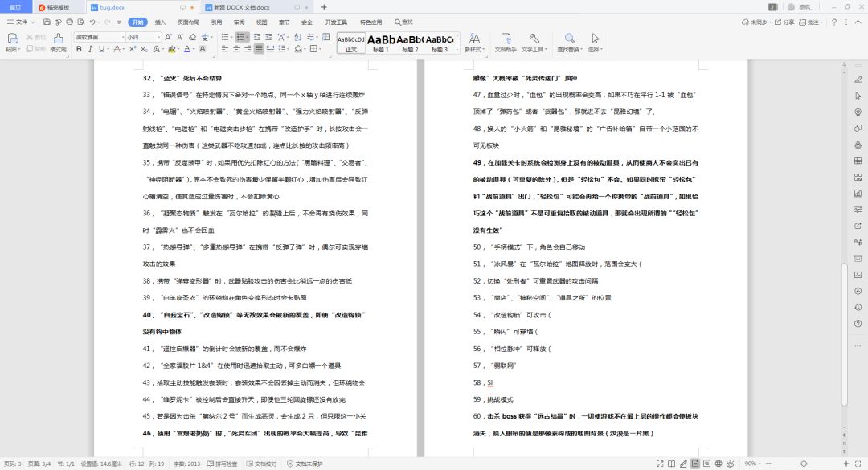Set paragraph to left alignment
This screenshot has width=868, height=470.
tap(225, 49)
